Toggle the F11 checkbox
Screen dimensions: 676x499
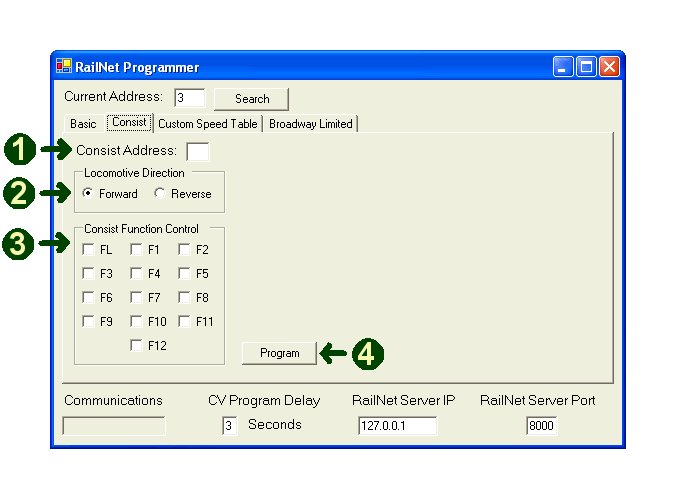[x=184, y=321]
